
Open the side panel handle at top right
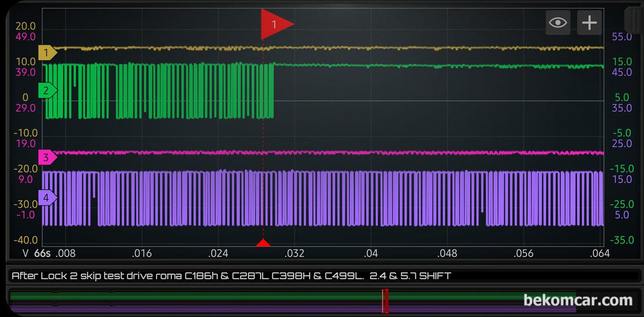tap(634, 21)
